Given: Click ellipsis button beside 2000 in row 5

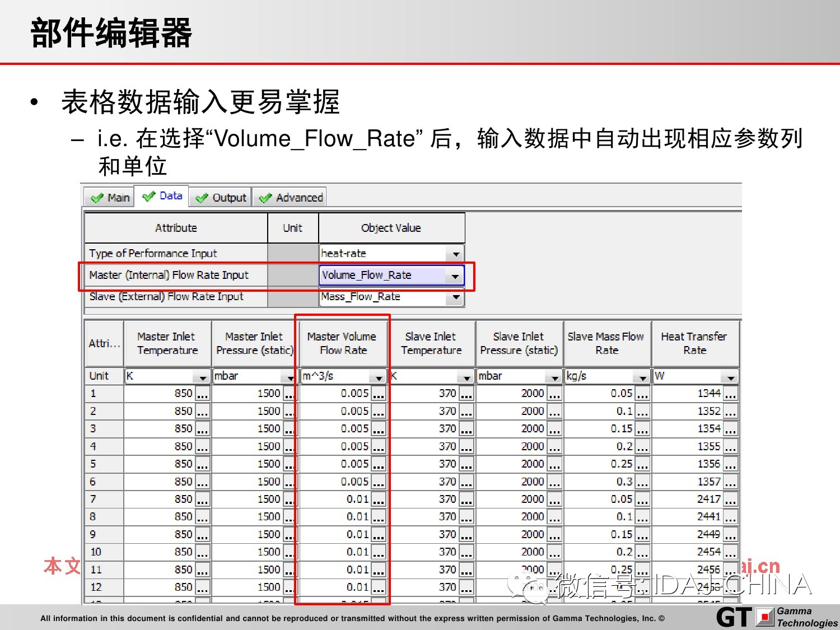Looking at the screenshot, I should click(x=554, y=464).
